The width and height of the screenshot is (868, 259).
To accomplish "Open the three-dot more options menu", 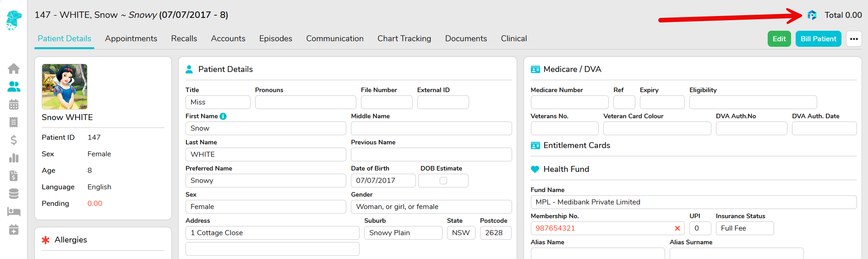I will coord(853,39).
